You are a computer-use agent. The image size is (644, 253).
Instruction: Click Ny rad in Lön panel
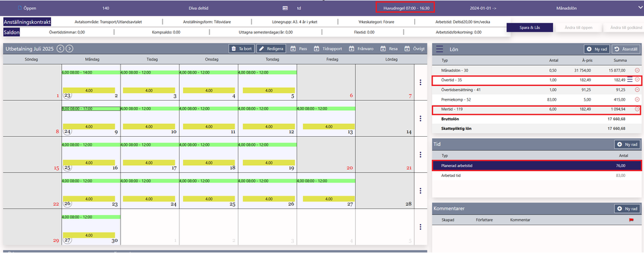click(596, 49)
